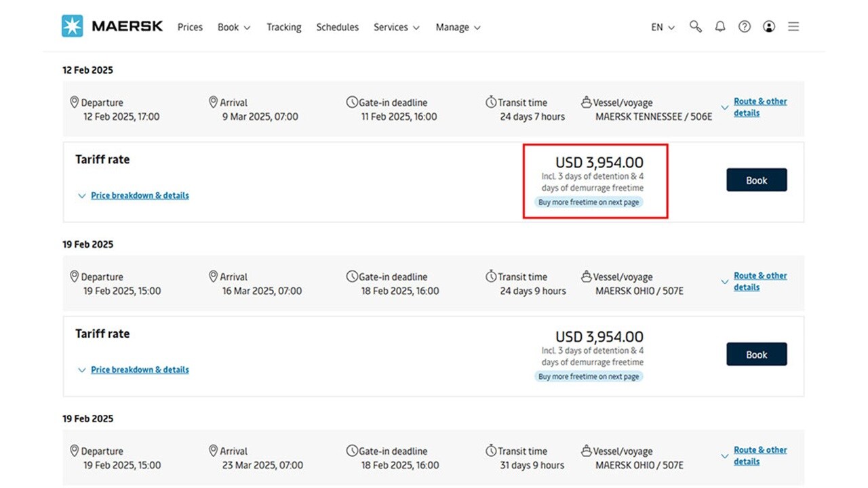Expand Route & other details for 12 Feb sailing
Image resolution: width=868 pixels, height=488 pixels.
[760, 108]
